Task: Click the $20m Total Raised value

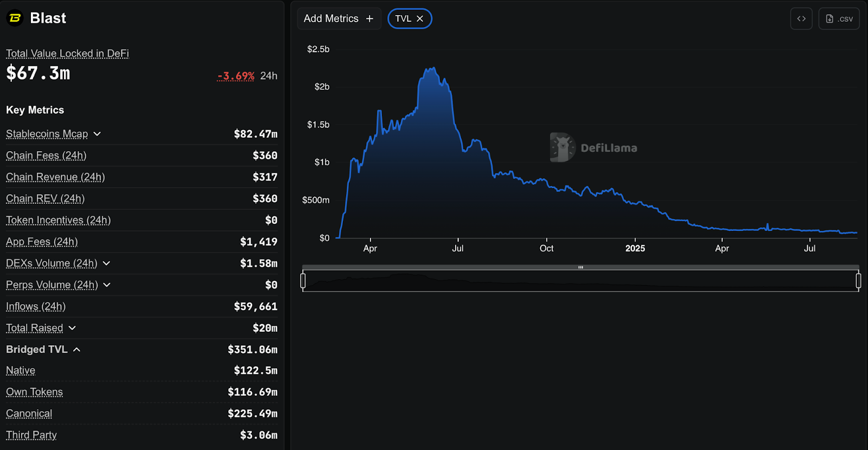Action: coord(265,328)
